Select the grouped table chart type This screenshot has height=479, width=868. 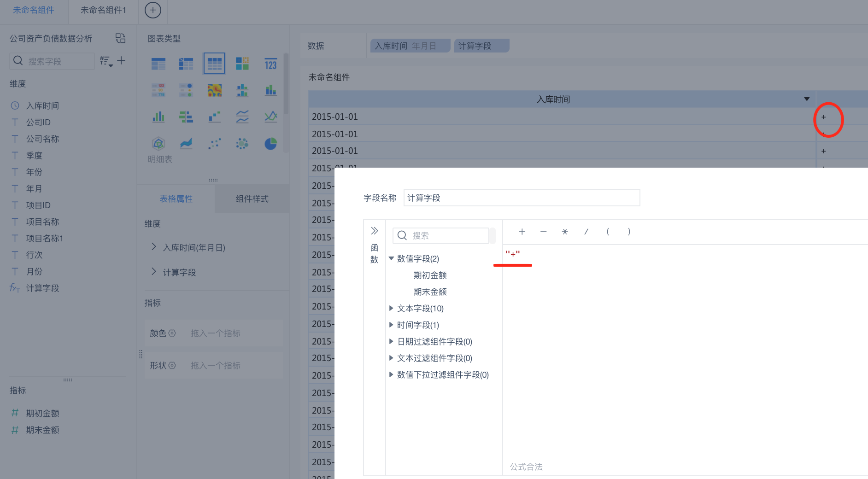[158, 64]
